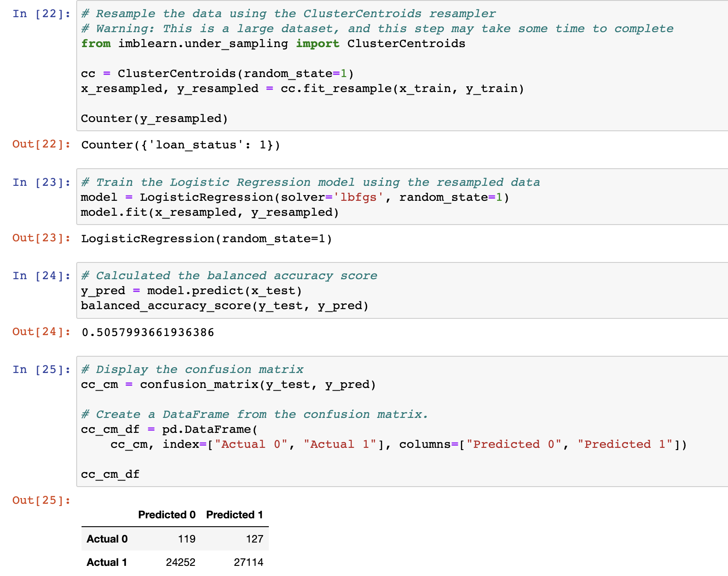Click the 'Calculated the balanced accuracy score' comment
Image resolution: width=728 pixels, height=576 pixels.
click(229, 276)
